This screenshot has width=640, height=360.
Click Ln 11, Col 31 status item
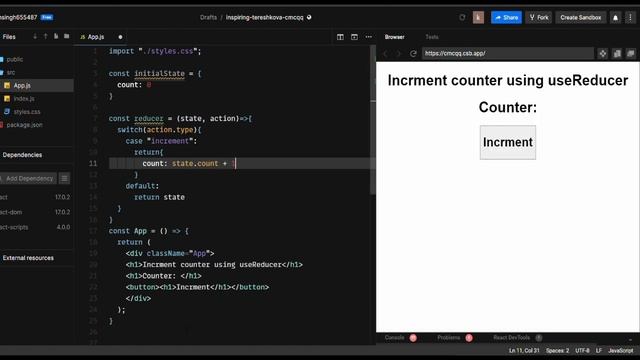(x=524, y=351)
